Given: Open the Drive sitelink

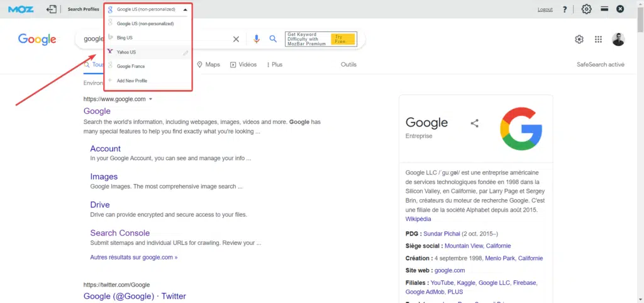Looking at the screenshot, I should click(x=100, y=205).
